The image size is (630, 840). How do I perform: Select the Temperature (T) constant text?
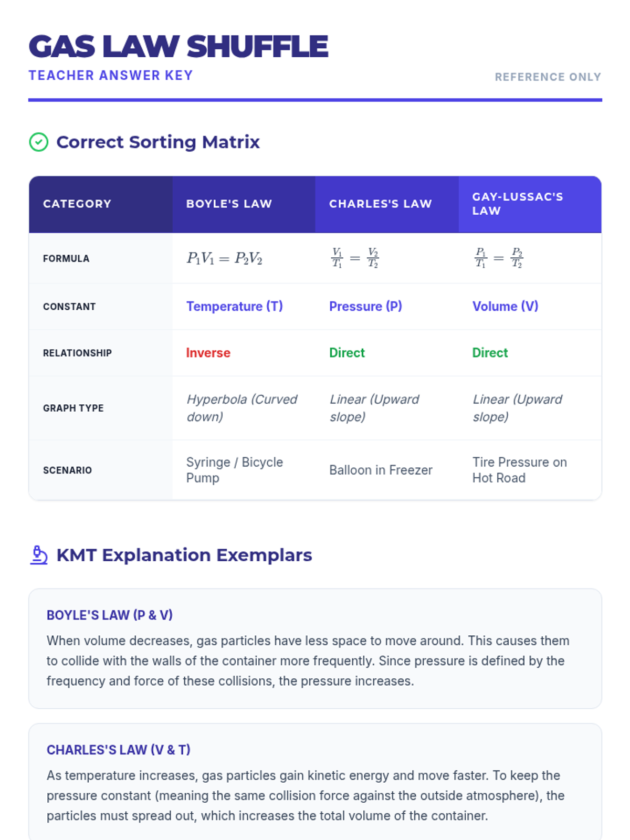(234, 306)
